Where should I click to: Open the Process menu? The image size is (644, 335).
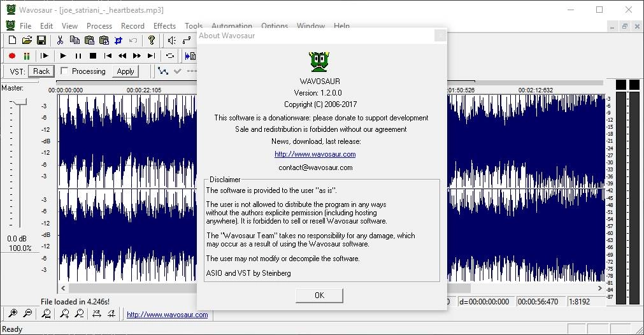(99, 26)
